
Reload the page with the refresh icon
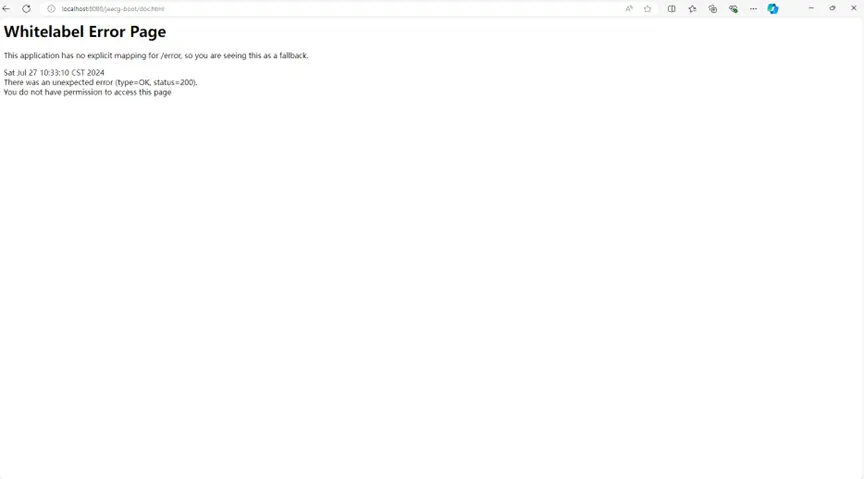[x=26, y=9]
